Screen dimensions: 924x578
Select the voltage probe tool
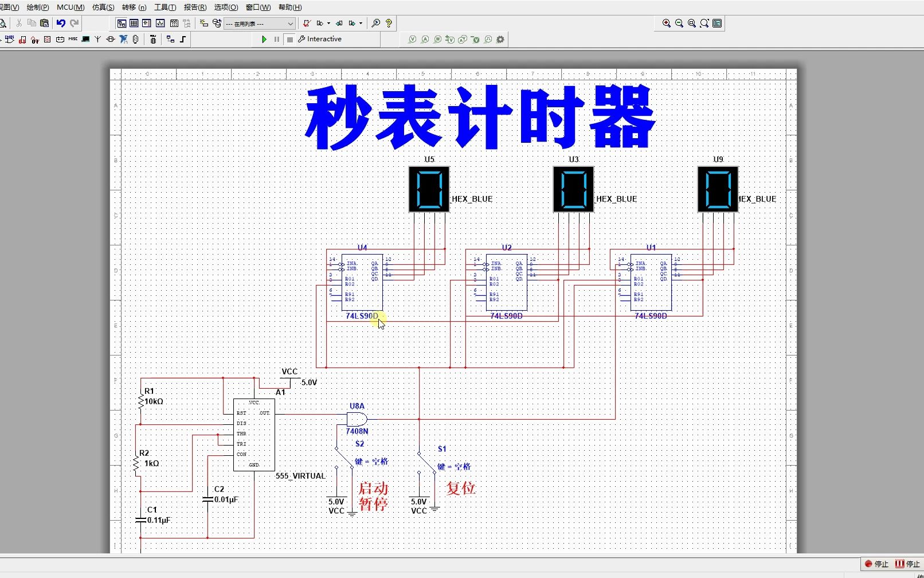(413, 39)
